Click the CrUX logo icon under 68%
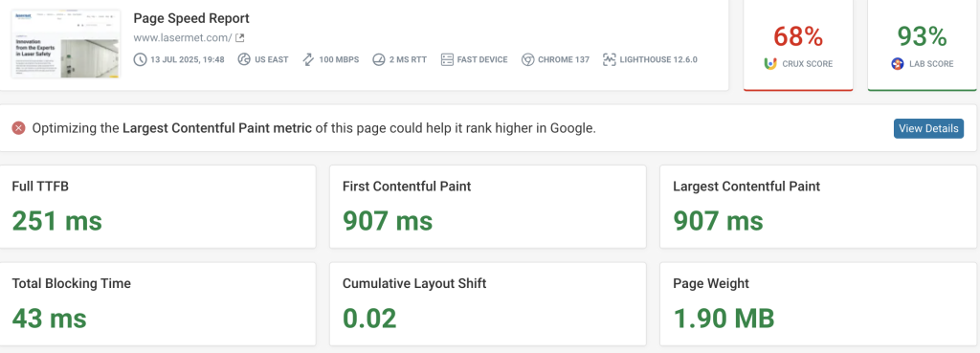The width and height of the screenshot is (980, 353). 770,64
